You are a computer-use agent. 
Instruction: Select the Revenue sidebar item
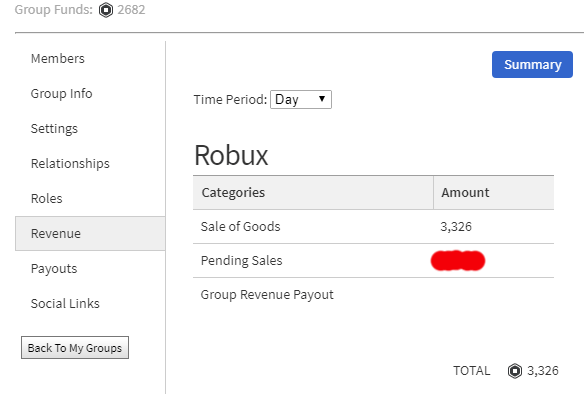coord(90,233)
